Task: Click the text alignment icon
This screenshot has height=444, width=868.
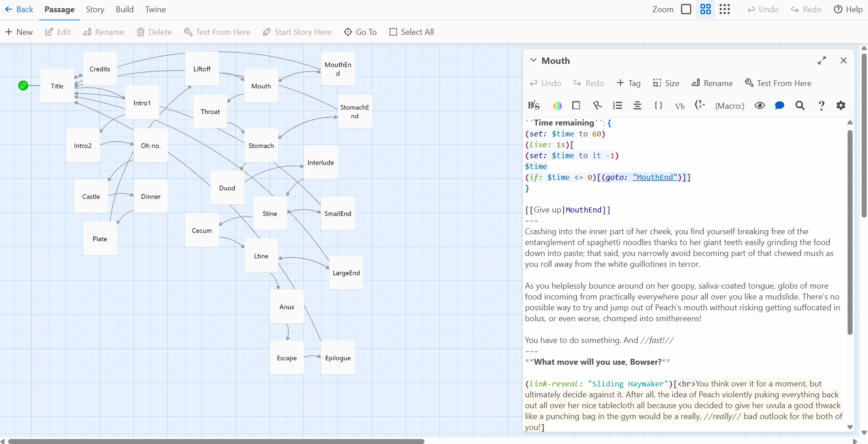Action: point(637,106)
